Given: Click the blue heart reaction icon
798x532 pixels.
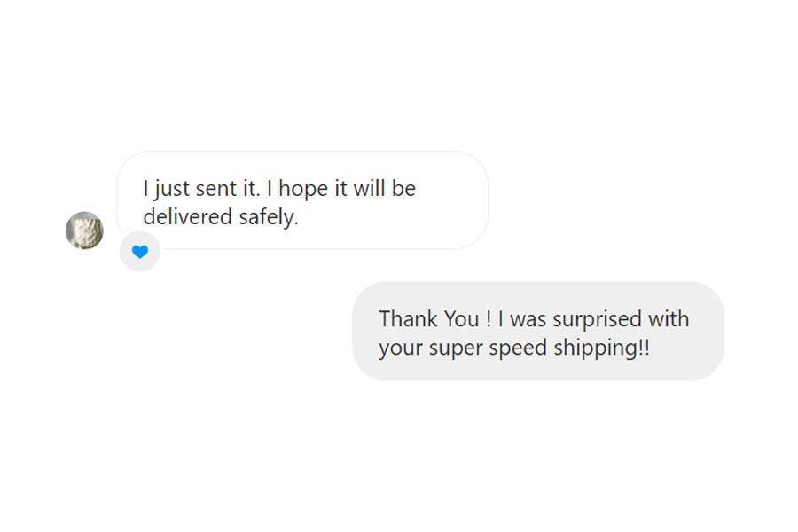Looking at the screenshot, I should (x=139, y=252).
